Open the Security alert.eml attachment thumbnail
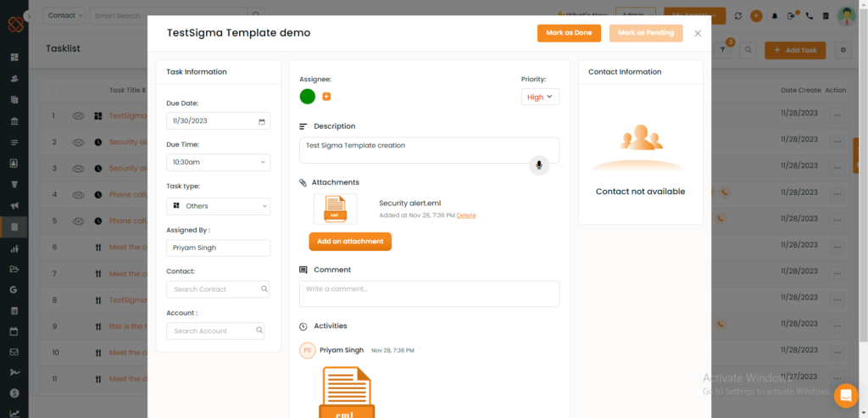 (x=335, y=209)
